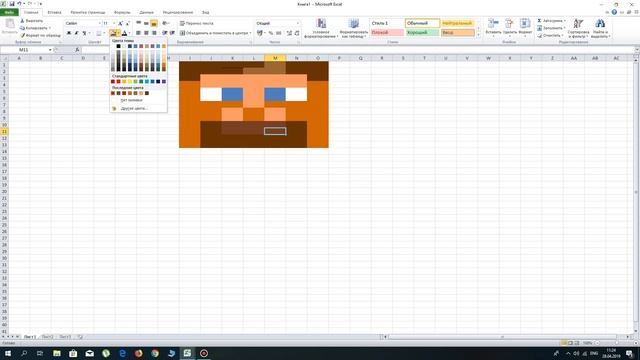
Task: Pick black in theme colors row
Action: [119, 46]
